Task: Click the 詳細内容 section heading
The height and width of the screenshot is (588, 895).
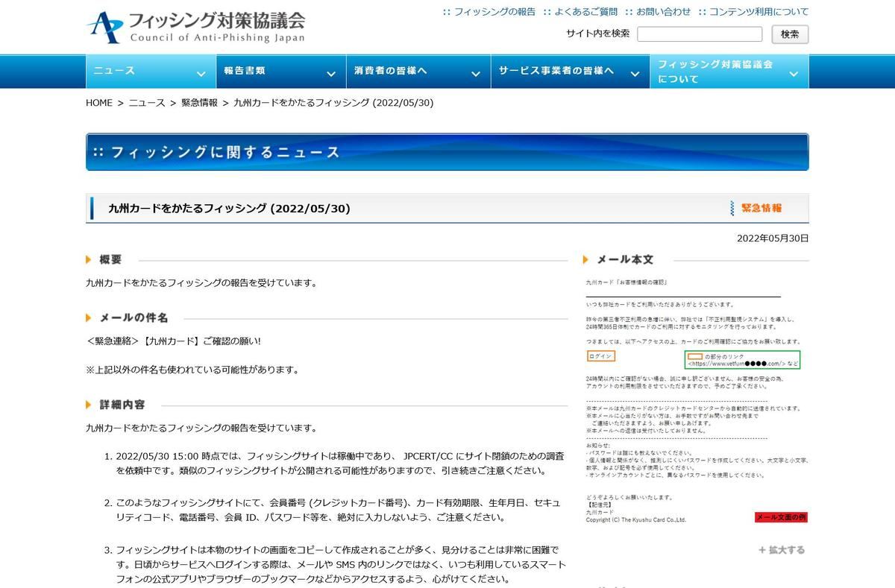Action: tap(122, 404)
